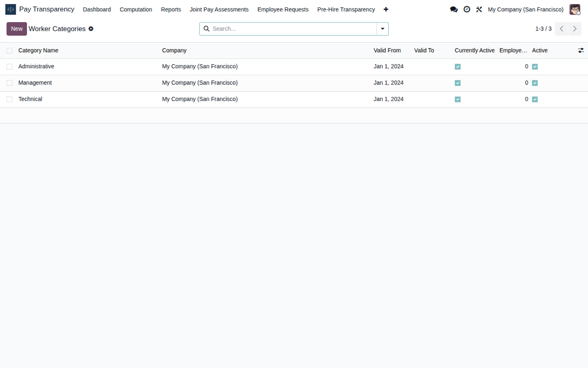Sort by Valid From column header
This screenshot has height=368, width=588.
(387, 51)
